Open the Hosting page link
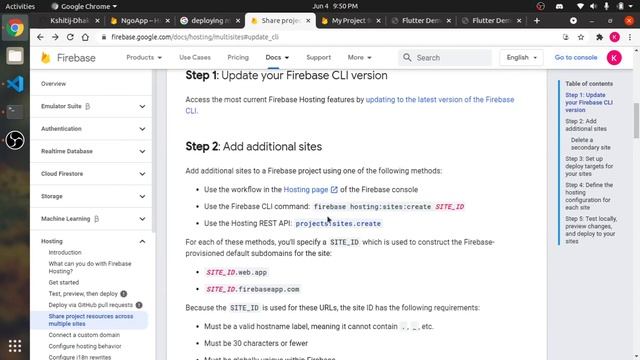Image resolution: width=640 pixels, height=360 pixels. click(310, 189)
